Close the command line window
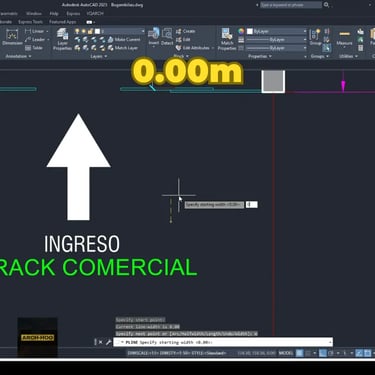This screenshot has width=375, height=375. 101,342
